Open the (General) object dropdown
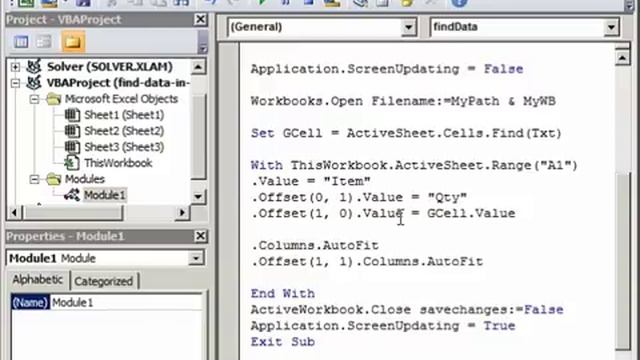Screen dimensions: 640x360 [x=408, y=27]
